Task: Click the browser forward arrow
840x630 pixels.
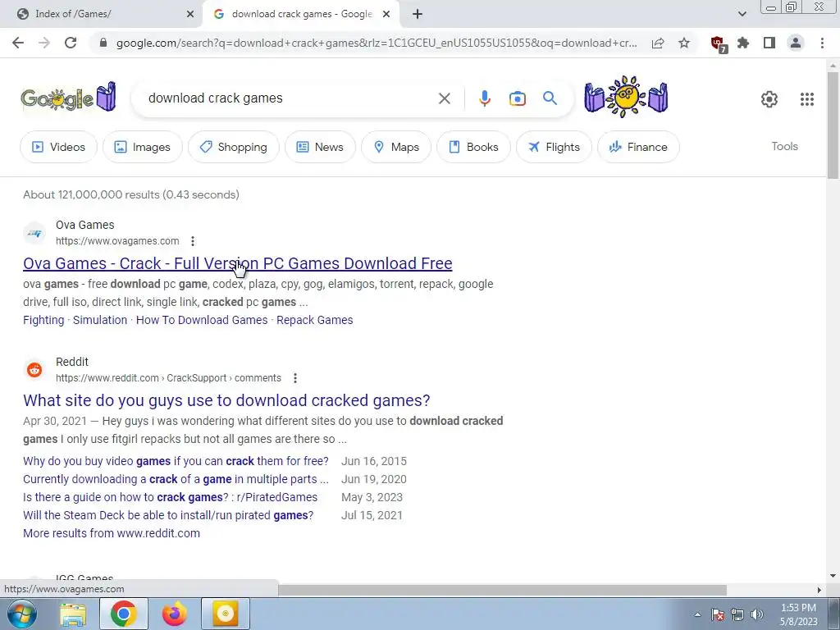Action: pyautogui.click(x=44, y=43)
